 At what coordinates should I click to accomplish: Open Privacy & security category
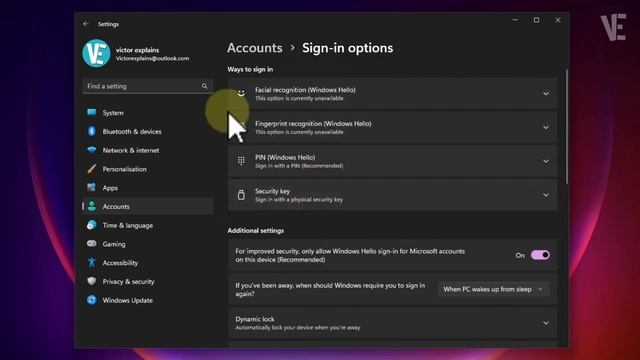click(148, 282)
